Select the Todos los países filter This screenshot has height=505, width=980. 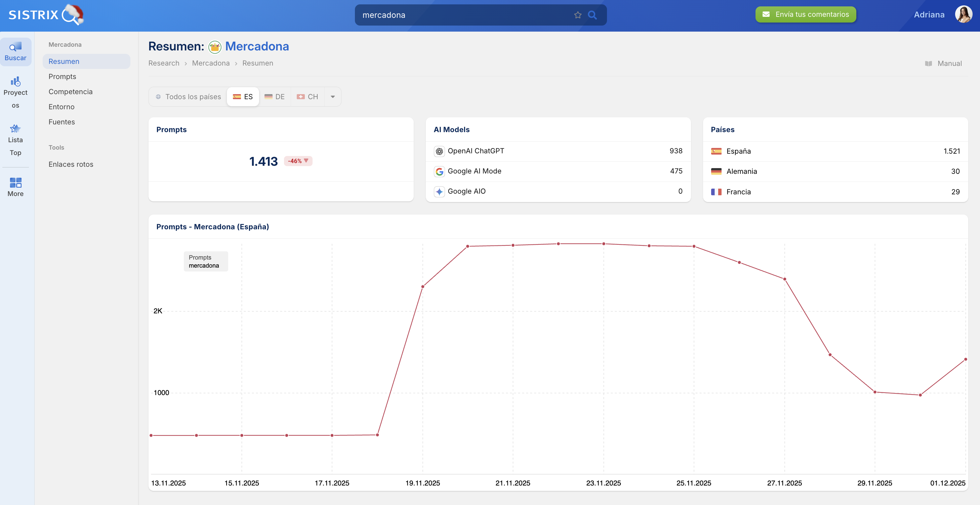(188, 96)
